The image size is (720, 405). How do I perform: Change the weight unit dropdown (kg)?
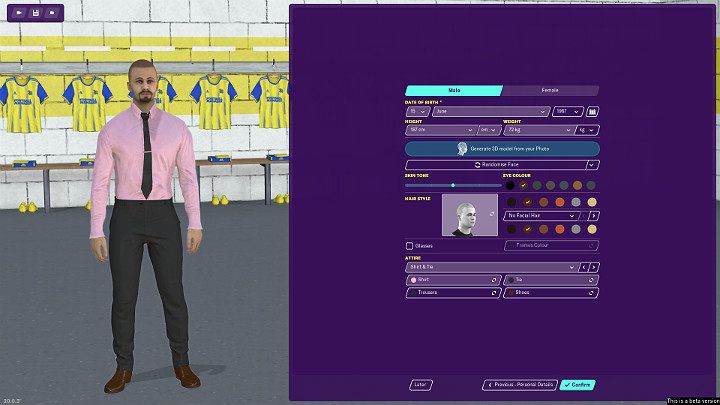coord(586,130)
